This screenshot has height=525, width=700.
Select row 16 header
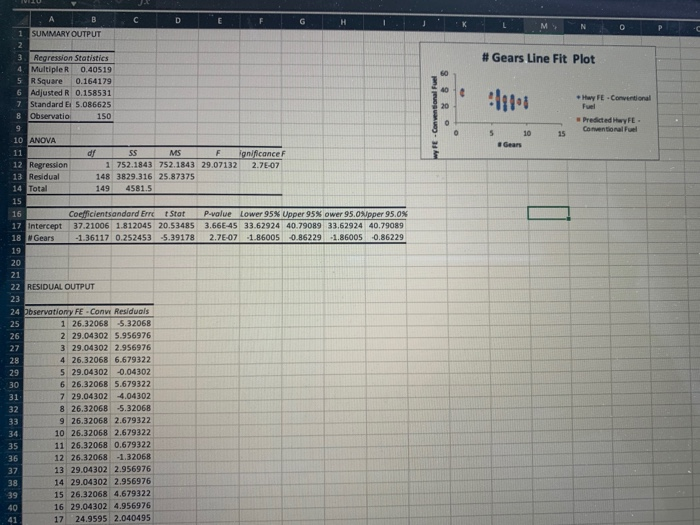17,214
